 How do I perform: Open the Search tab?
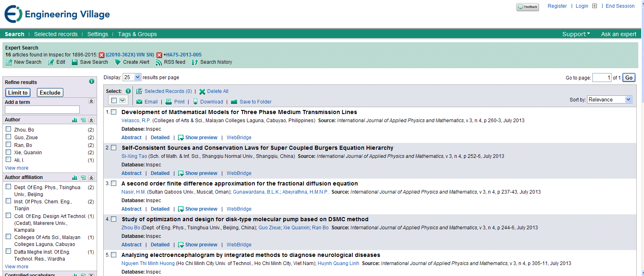pyautogui.click(x=15, y=34)
